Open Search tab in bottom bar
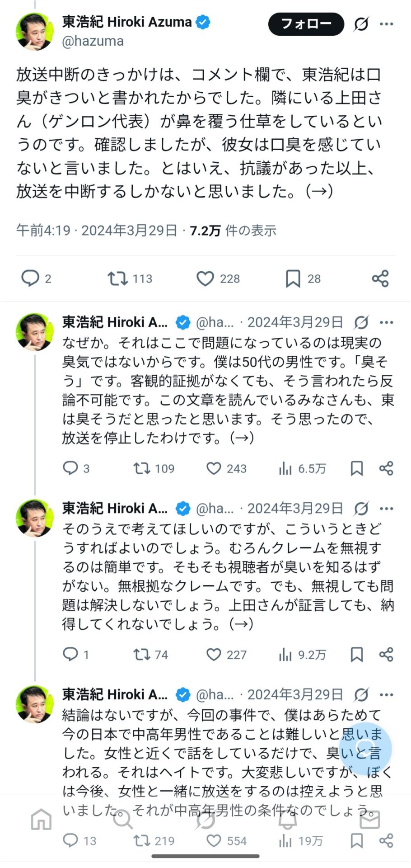The image size is (411, 868). [x=122, y=819]
